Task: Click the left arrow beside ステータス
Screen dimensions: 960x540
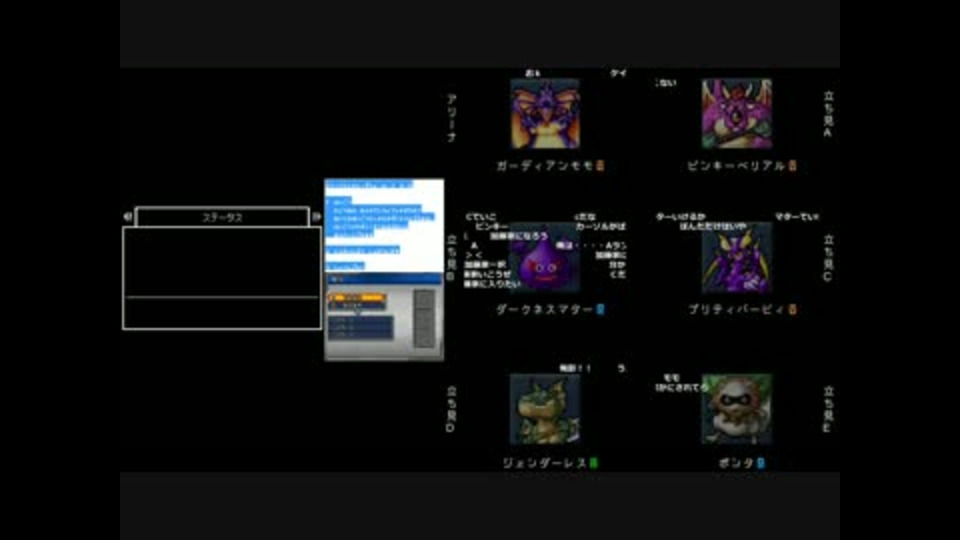Action: tap(127, 217)
